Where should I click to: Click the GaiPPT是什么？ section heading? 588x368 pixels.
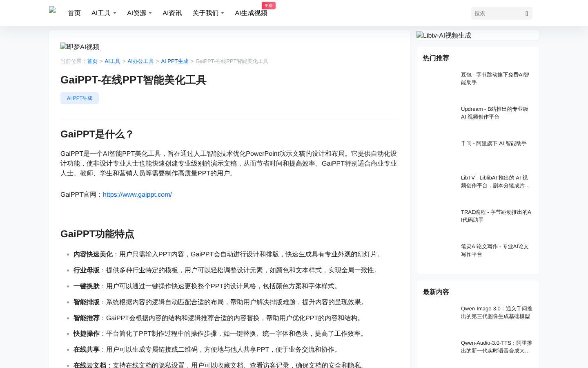97,134
